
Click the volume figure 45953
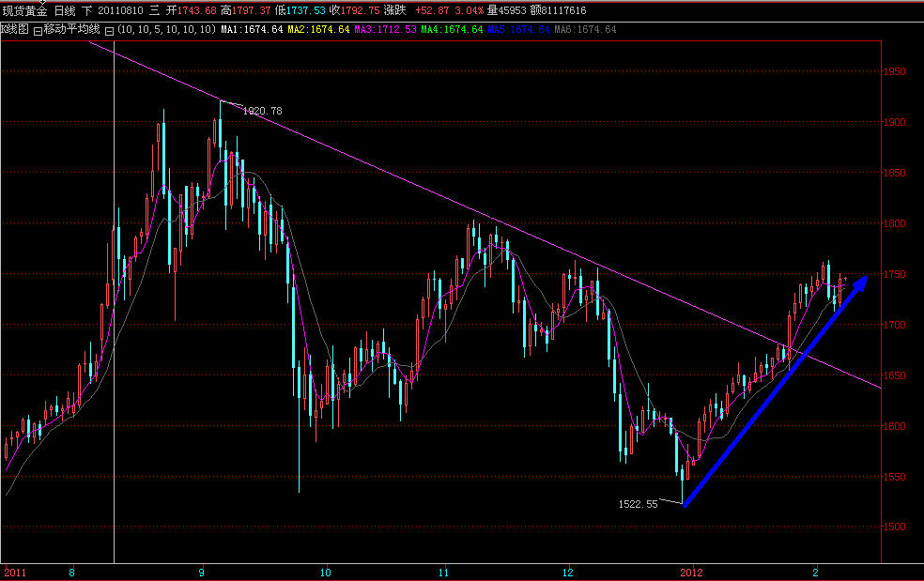pos(512,10)
